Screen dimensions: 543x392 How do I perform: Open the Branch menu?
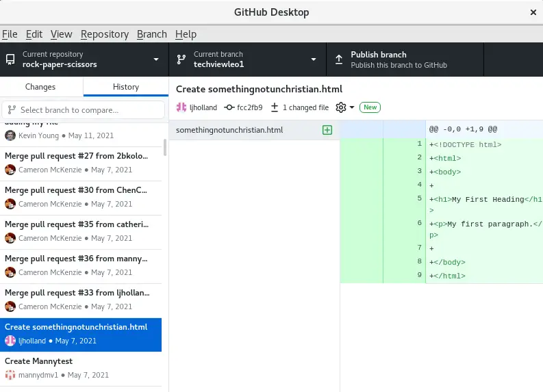pos(152,34)
